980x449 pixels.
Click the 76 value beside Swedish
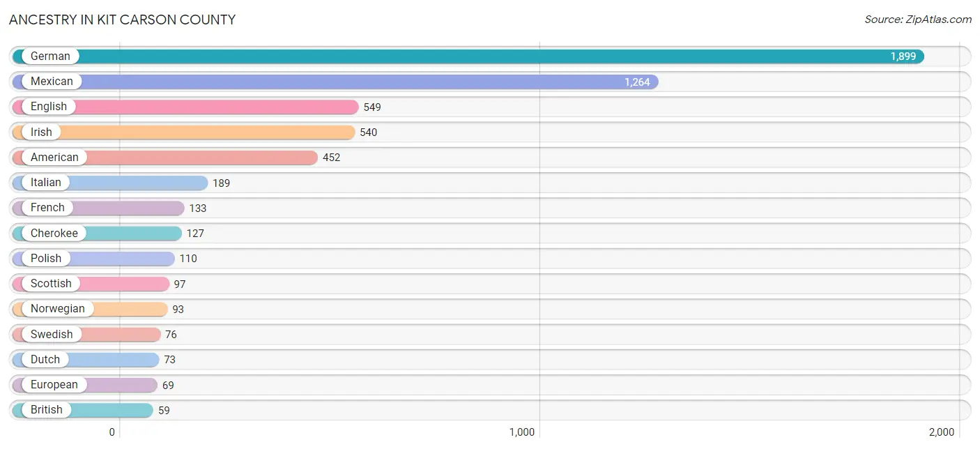(x=171, y=335)
